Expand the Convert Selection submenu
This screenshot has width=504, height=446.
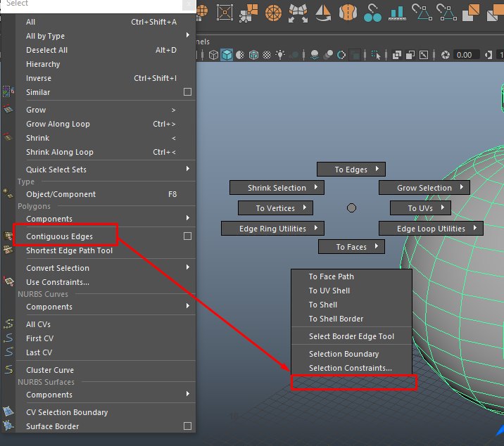click(x=188, y=267)
